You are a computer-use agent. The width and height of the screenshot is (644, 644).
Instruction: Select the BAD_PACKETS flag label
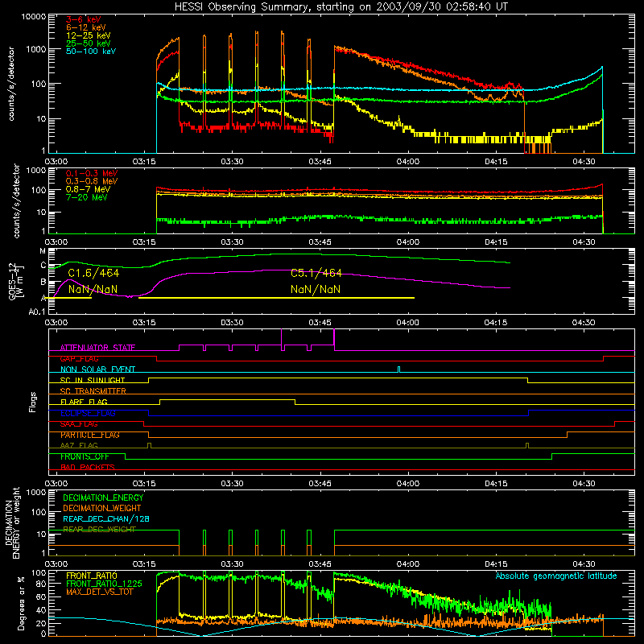tap(88, 467)
